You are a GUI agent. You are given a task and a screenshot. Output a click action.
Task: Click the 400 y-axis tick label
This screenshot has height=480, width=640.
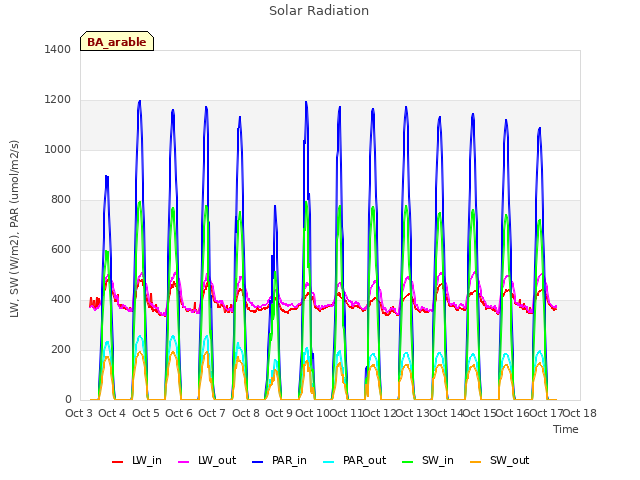[61, 300]
